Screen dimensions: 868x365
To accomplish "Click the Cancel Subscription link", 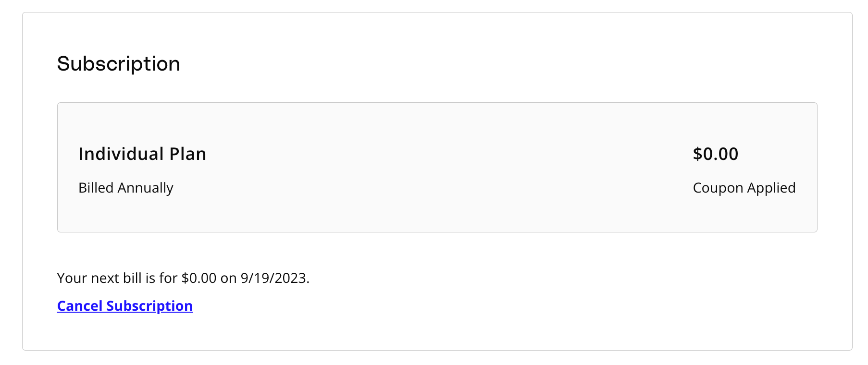I will [x=124, y=306].
